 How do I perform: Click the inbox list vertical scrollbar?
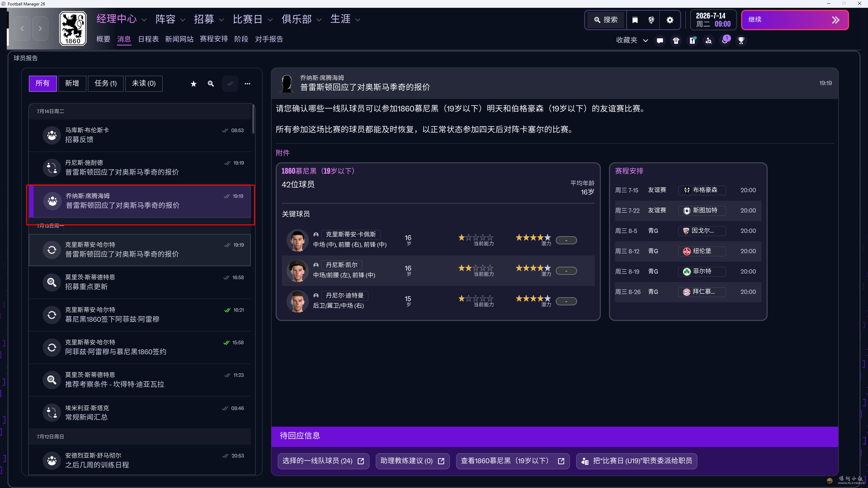pos(253,119)
